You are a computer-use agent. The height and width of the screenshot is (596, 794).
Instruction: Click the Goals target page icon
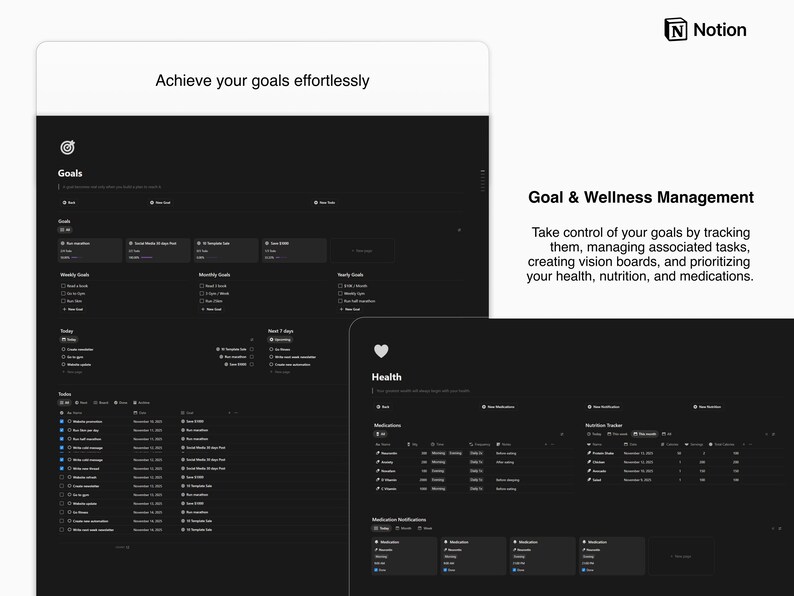coord(67,147)
